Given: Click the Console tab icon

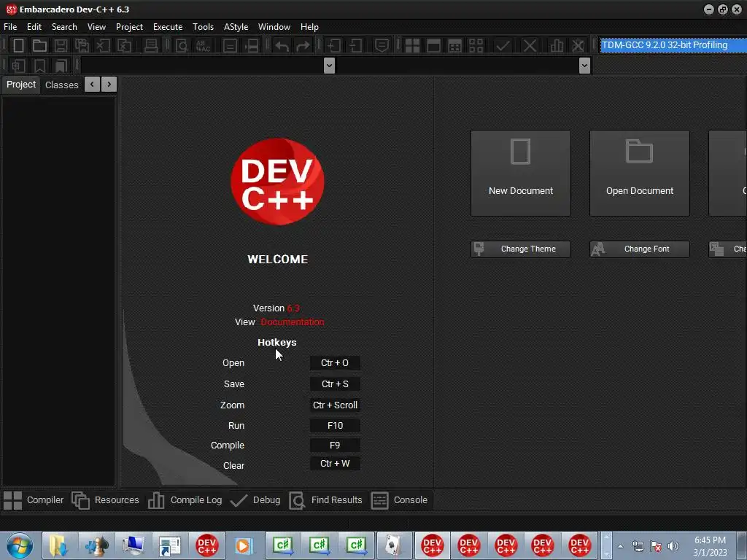Looking at the screenshot, I should [x=379, y=500].
